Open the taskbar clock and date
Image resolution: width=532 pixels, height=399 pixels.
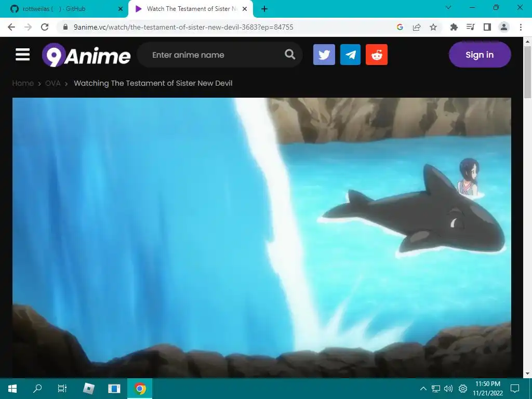click(x=488, y=389)
